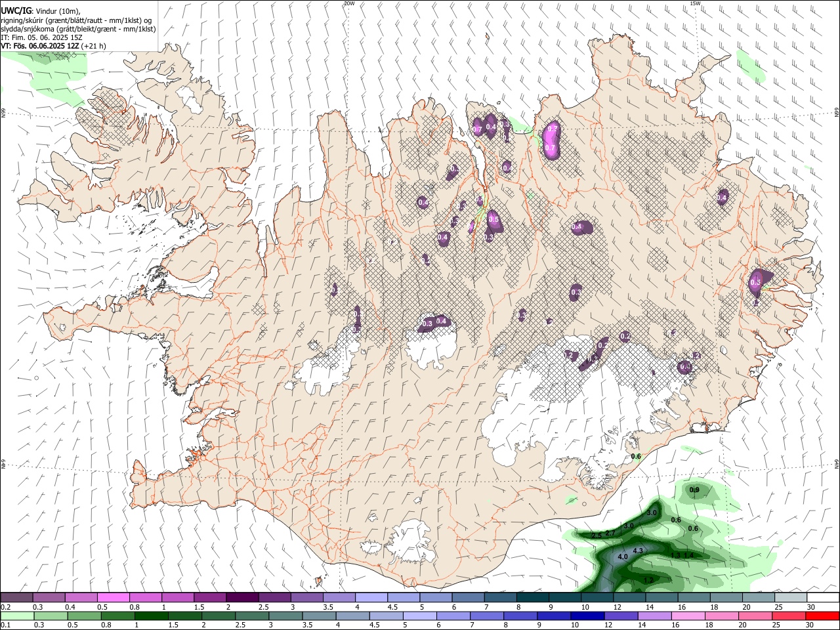Click the '2.5' rainfall value off the south coast
The image size is (840, 630).
[597, 536]
